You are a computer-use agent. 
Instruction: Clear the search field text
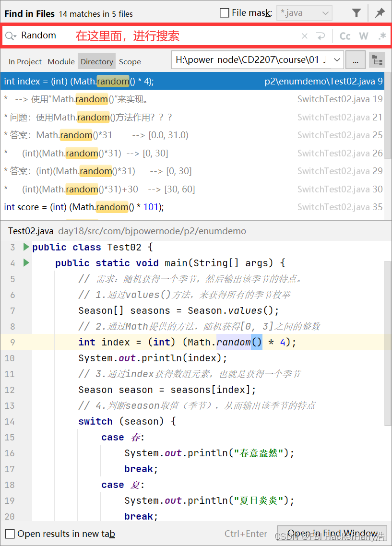305,36
